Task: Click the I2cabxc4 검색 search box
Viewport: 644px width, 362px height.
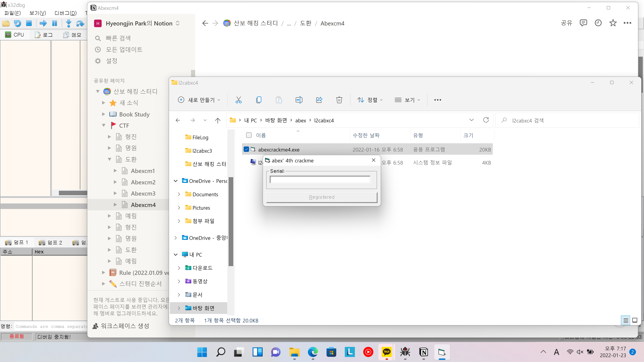Action: [568, 120]
